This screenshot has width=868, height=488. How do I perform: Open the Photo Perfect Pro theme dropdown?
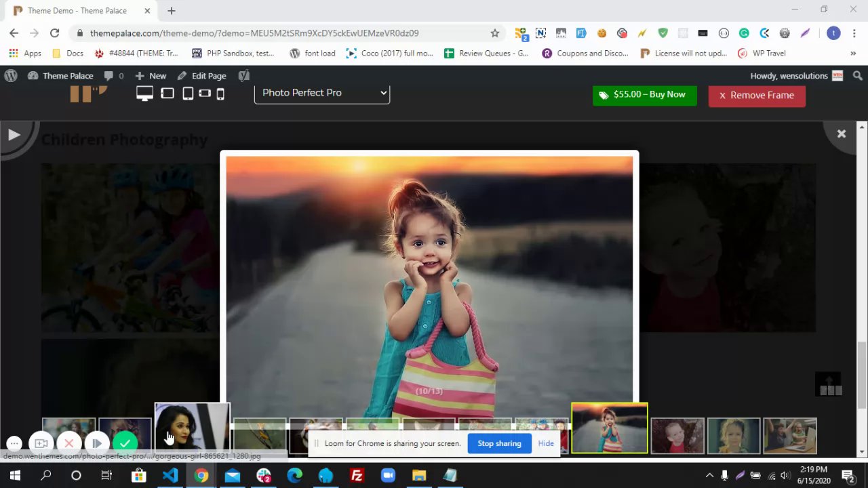pos(322,93)
